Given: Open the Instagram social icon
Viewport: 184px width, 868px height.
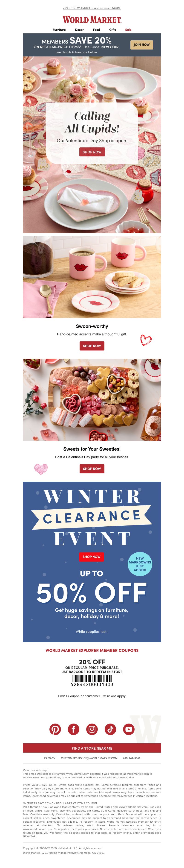Looking at the screenshot, I should [92, 729].
